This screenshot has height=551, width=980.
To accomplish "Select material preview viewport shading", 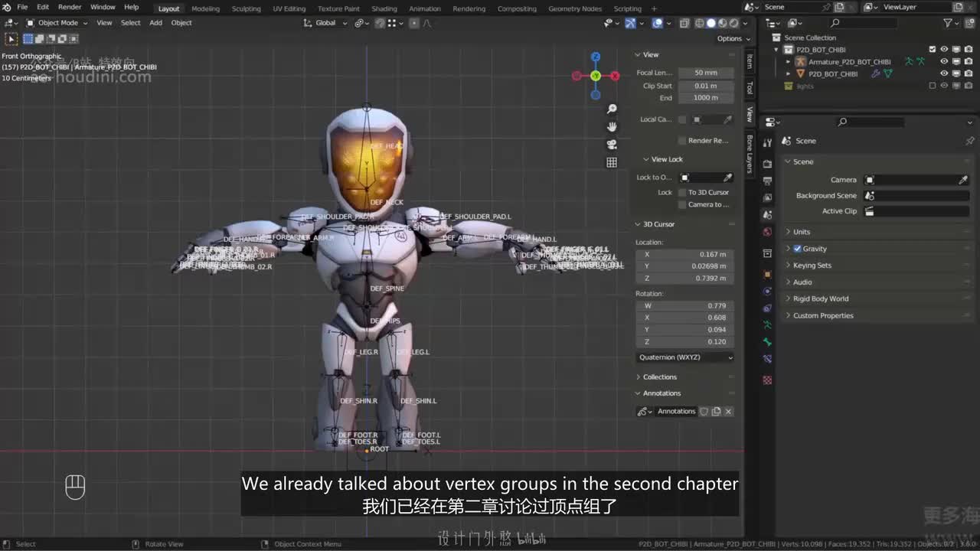I will click(722, 23).
